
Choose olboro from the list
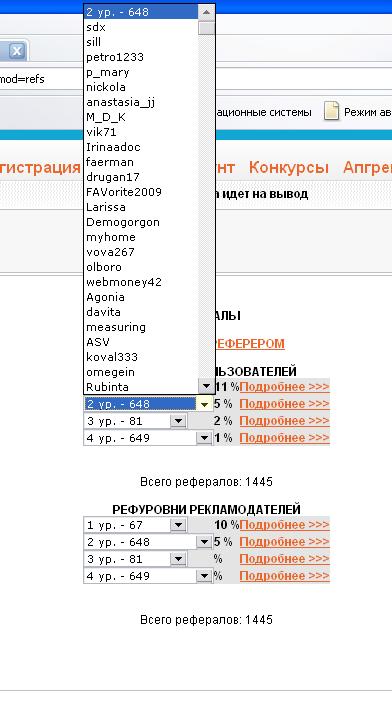click(141, 267)
